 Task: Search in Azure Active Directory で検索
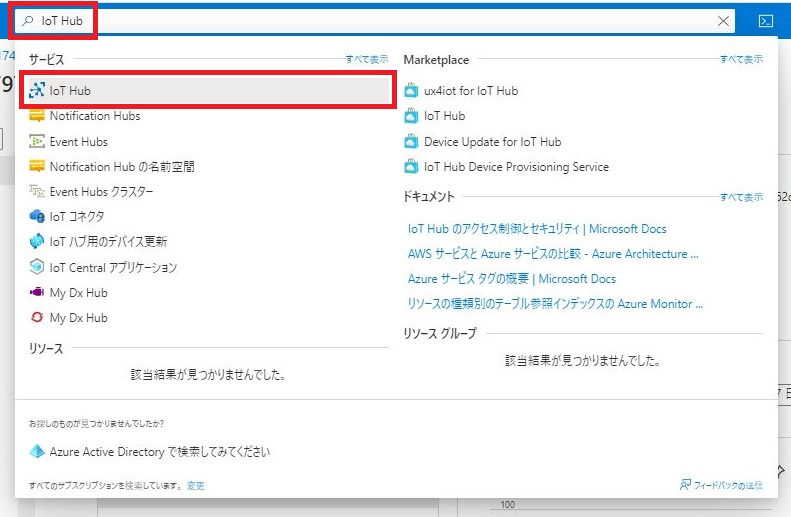(x=159, y=451)
